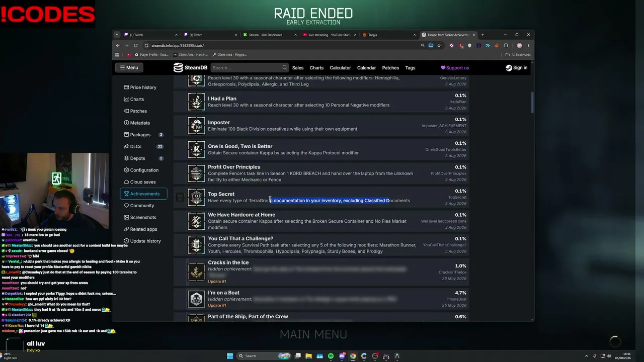Open the browser zoom magnifier icon
The width and height of the screenshot is (644, 362).
click(x=423, y=45)
